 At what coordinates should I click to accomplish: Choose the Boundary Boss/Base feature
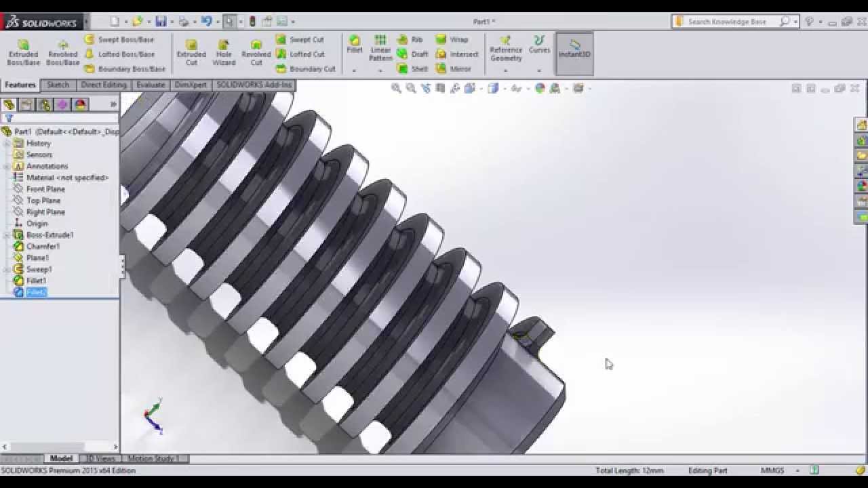[x=125, y=68]
